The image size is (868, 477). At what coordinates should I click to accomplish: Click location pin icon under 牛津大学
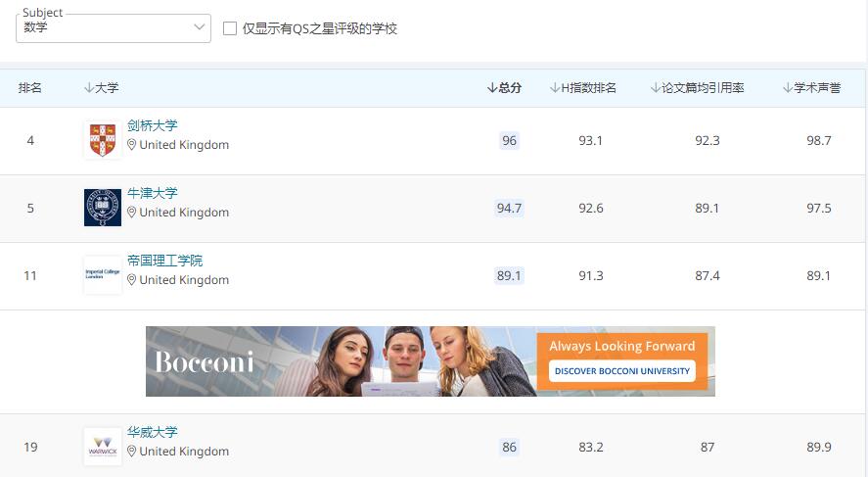[x=132, y=213]
